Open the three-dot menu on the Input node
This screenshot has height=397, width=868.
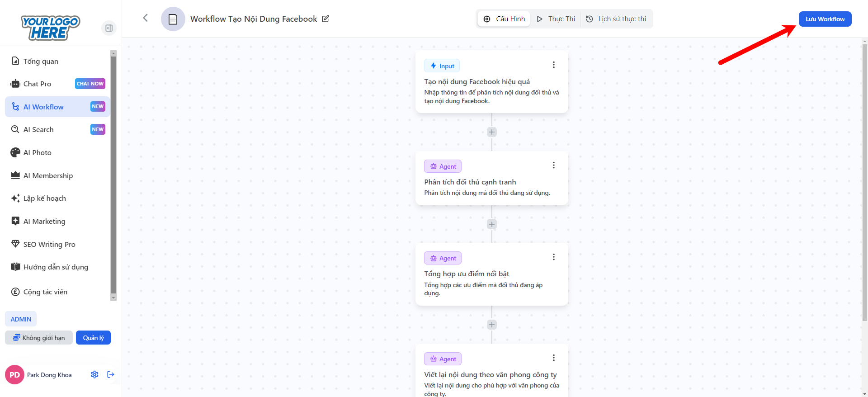554,65
